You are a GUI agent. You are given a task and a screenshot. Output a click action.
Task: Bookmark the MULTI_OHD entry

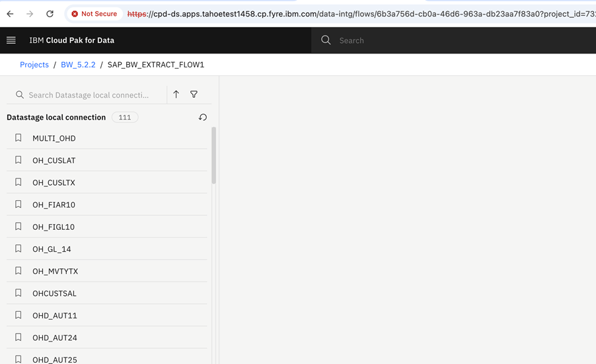click(x=18, y=137)
